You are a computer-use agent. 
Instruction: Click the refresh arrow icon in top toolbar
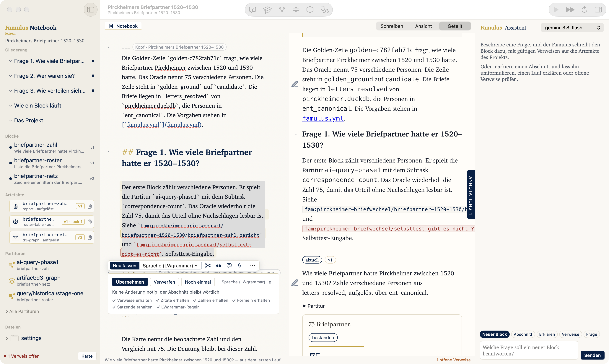pos(584,10)
